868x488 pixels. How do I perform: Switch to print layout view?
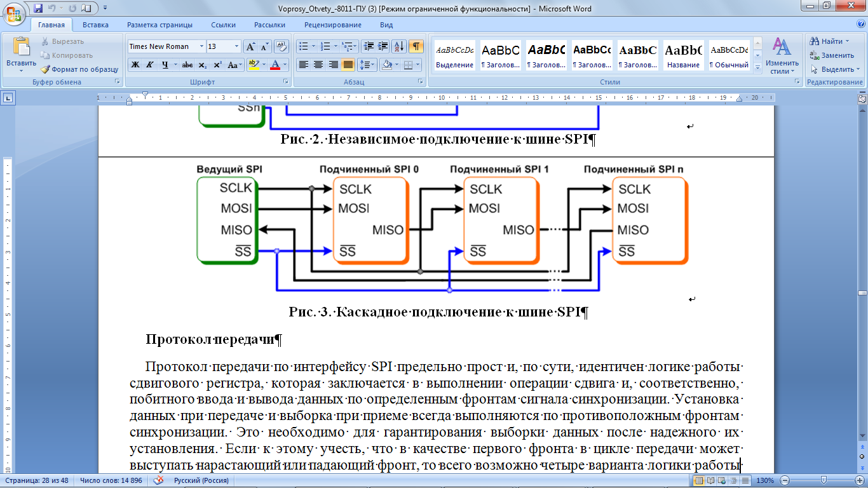(x=699, y=480)
